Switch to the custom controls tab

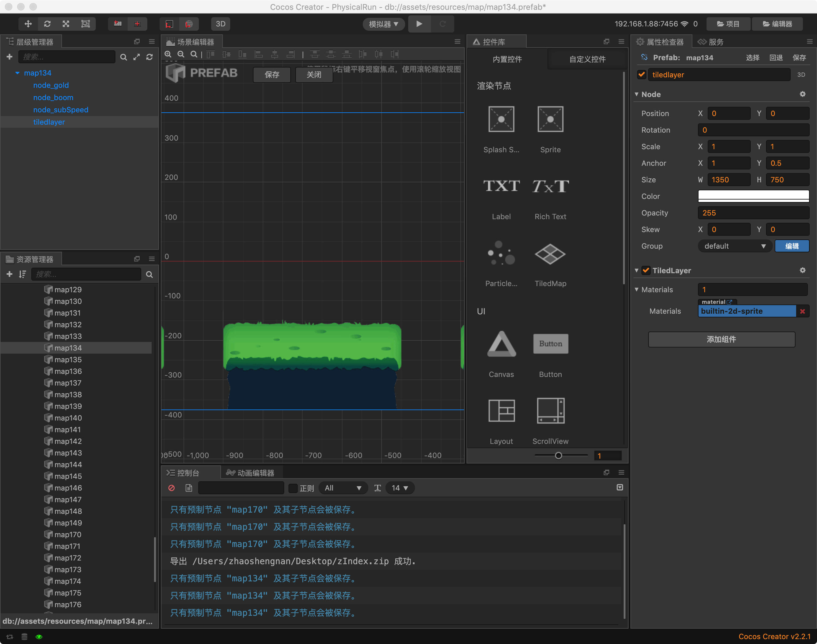point(587,59)
